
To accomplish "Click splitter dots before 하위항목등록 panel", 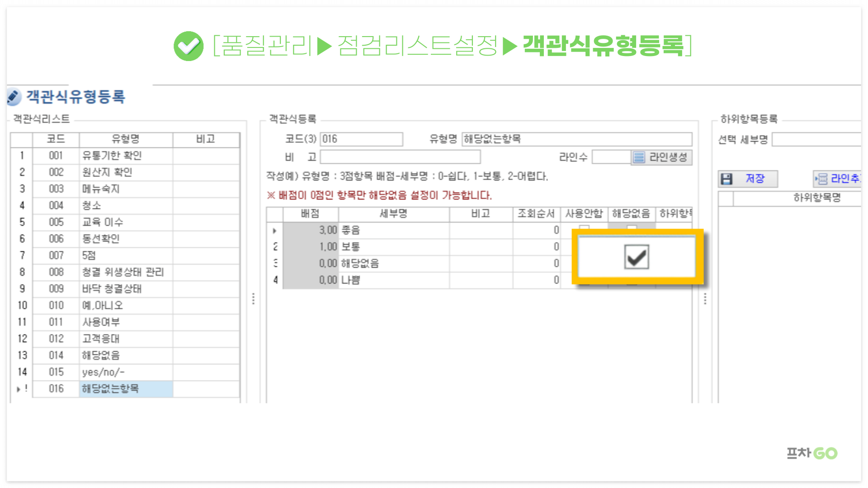I will click(x=705, y=299).
